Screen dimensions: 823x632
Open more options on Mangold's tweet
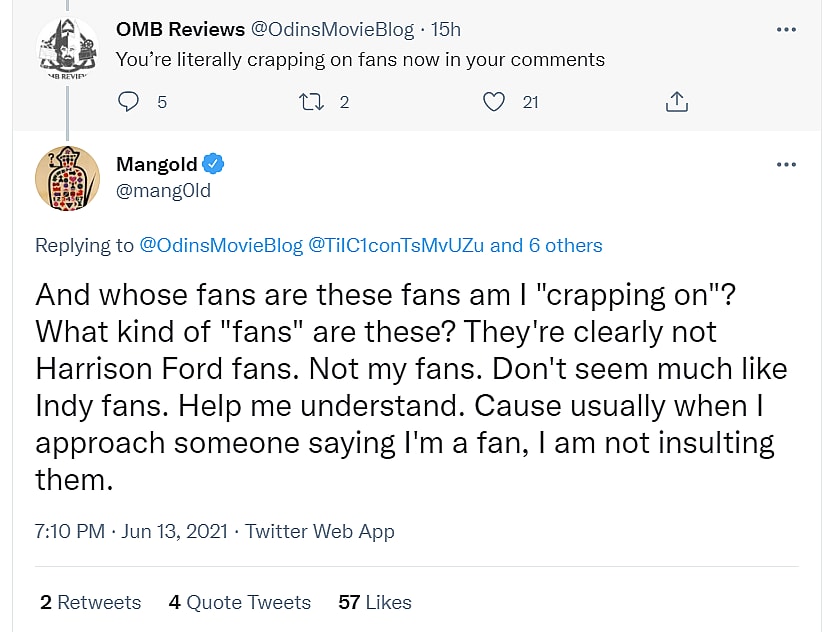pos(786,164)
